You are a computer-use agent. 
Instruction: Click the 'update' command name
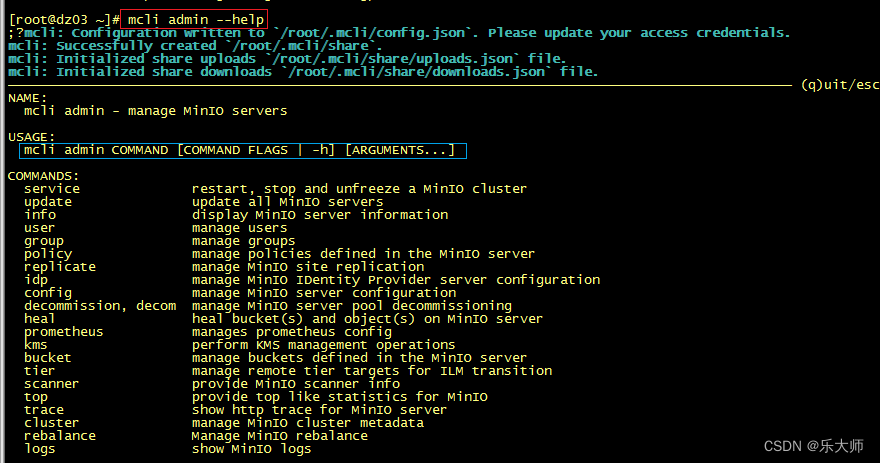click(x=48, y=202)
